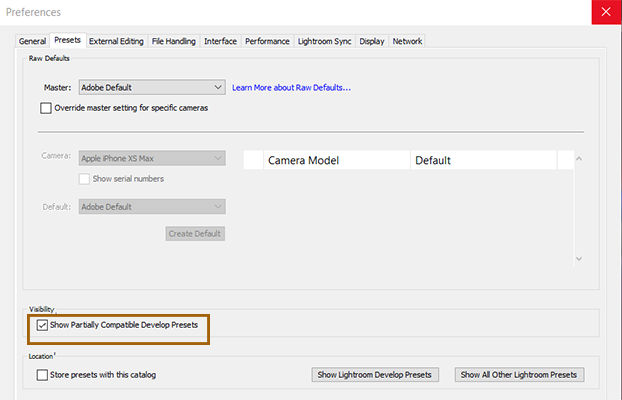
Task: Toggle Show serial numbers checkbox
Action: pos(84,179)
